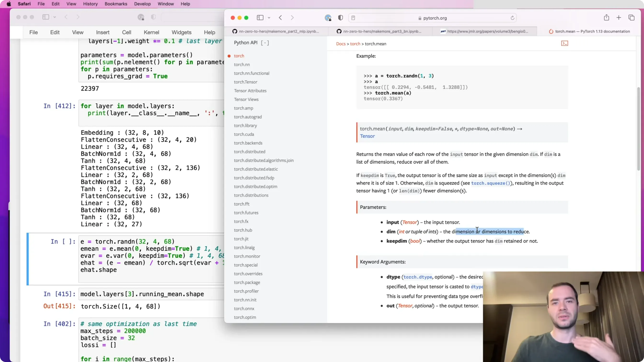This screenshot has height=362, width=644.
Task: Click the pytorch.org address bar
Action: pyautogui.click(x=432, y=18)
